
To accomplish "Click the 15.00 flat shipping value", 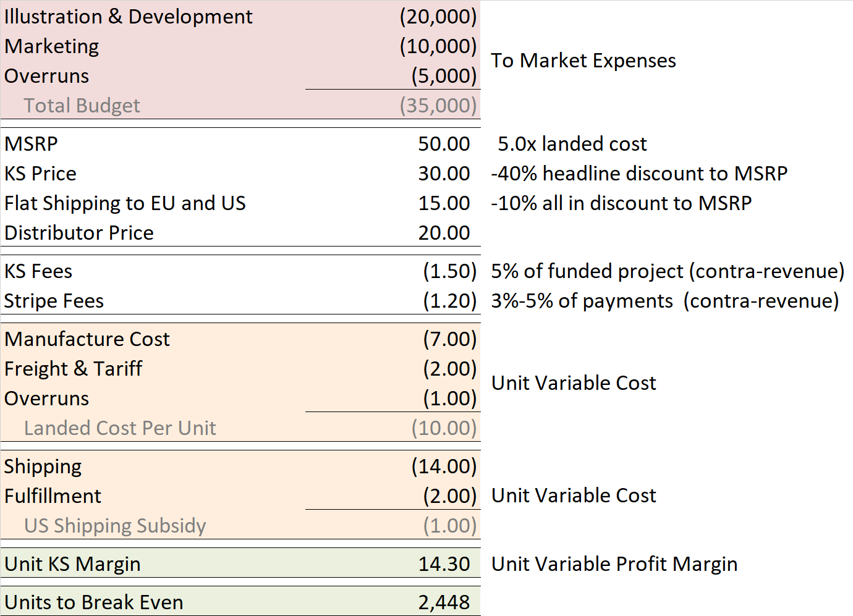I will click(x=444, y=203).
